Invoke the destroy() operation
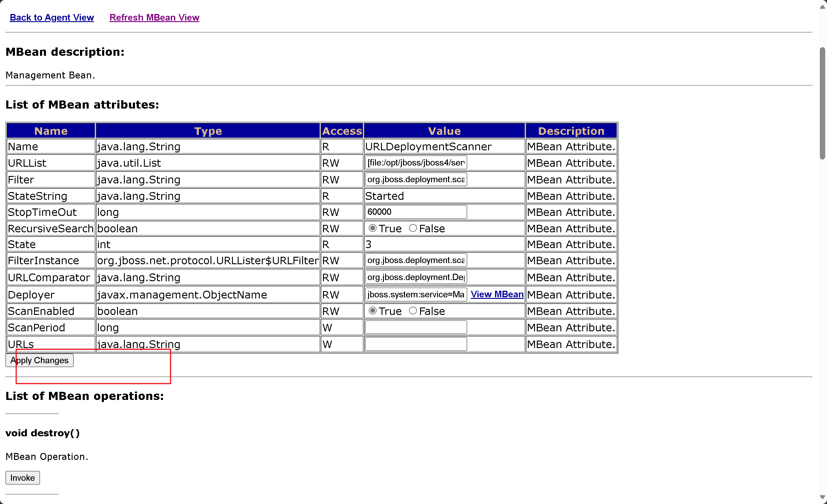The height and width of the screenshot is (504, 827). point(22,477)
